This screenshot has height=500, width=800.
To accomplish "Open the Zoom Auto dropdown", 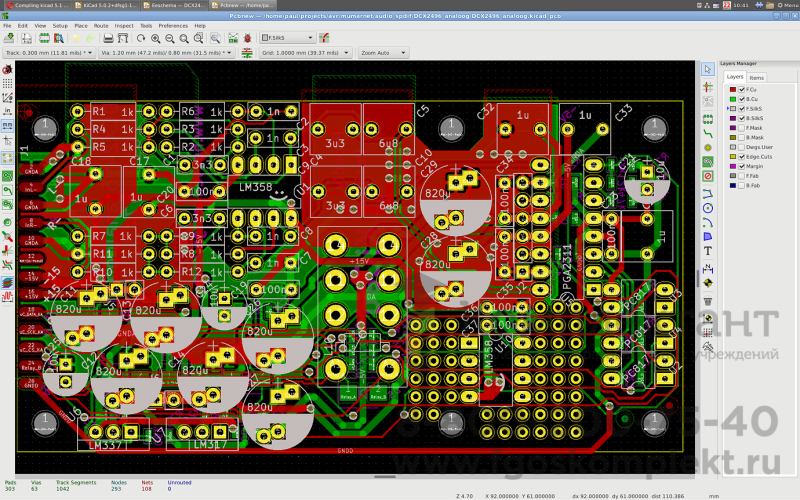I will tap(383, 53).
